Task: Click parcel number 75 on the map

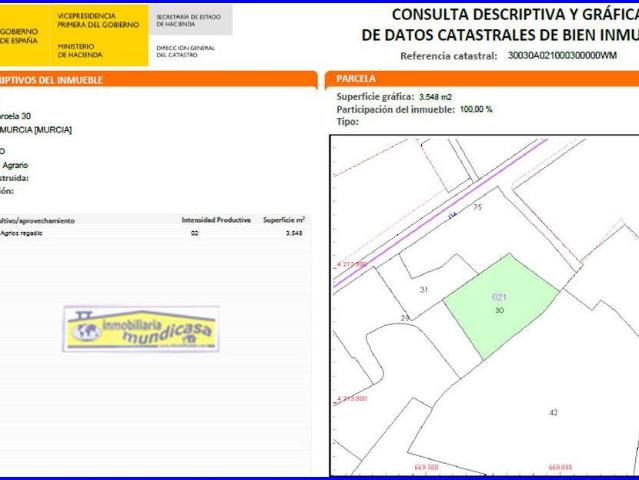Action: (x=477, y=207)
